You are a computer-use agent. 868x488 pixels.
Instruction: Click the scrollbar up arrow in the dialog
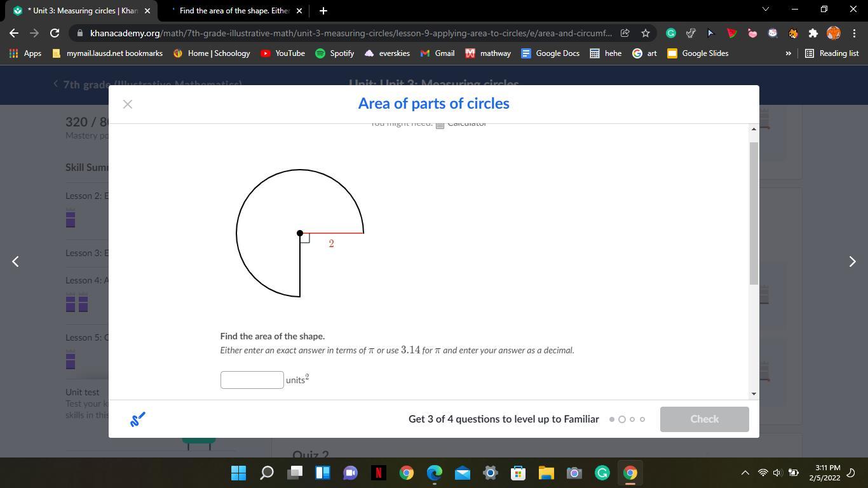[x=754, y=129]
